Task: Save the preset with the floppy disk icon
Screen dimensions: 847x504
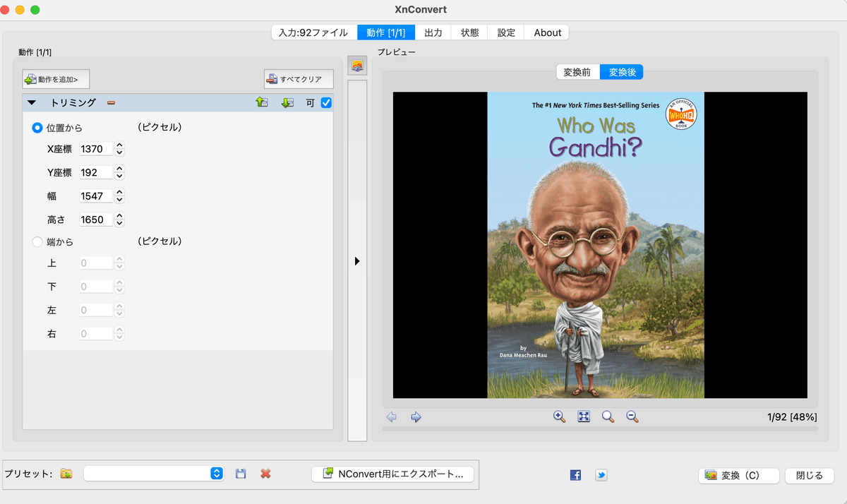Action: coord(241,474)
